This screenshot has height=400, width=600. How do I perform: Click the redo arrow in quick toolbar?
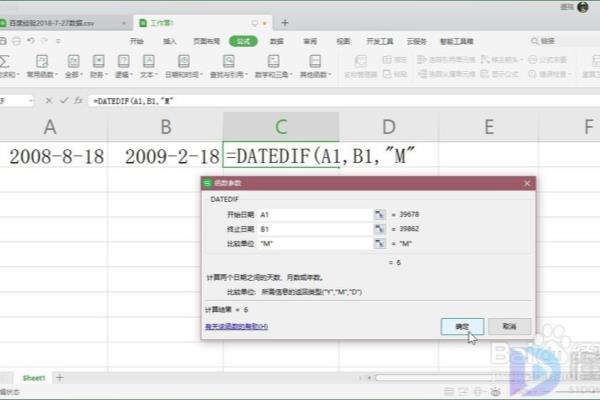[44, 41]
